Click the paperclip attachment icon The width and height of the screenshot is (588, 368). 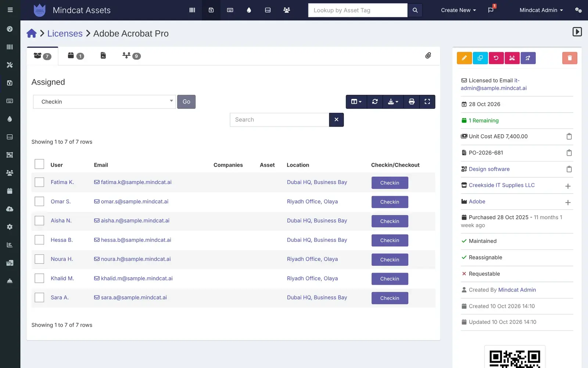[428, 56]
